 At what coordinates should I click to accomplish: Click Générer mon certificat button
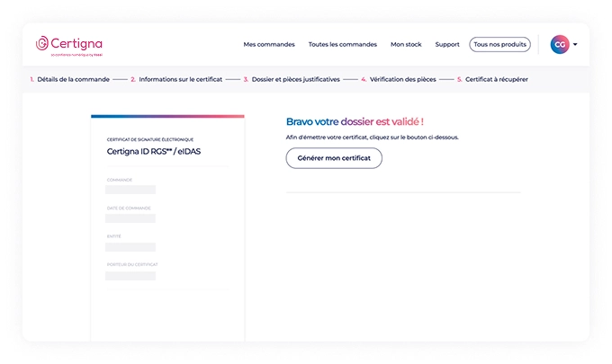coord(334,158)
